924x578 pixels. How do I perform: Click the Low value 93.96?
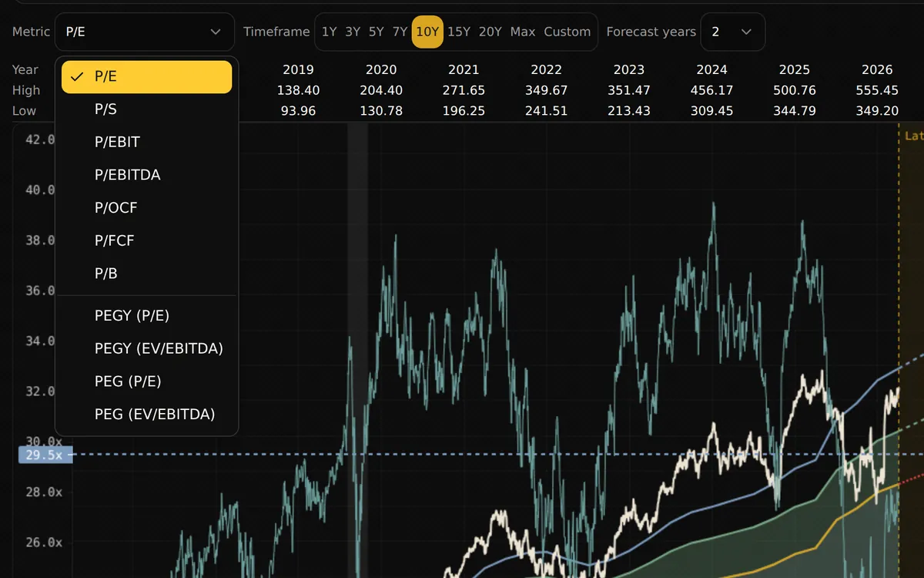pyautogui.click(x=298, y=111)
